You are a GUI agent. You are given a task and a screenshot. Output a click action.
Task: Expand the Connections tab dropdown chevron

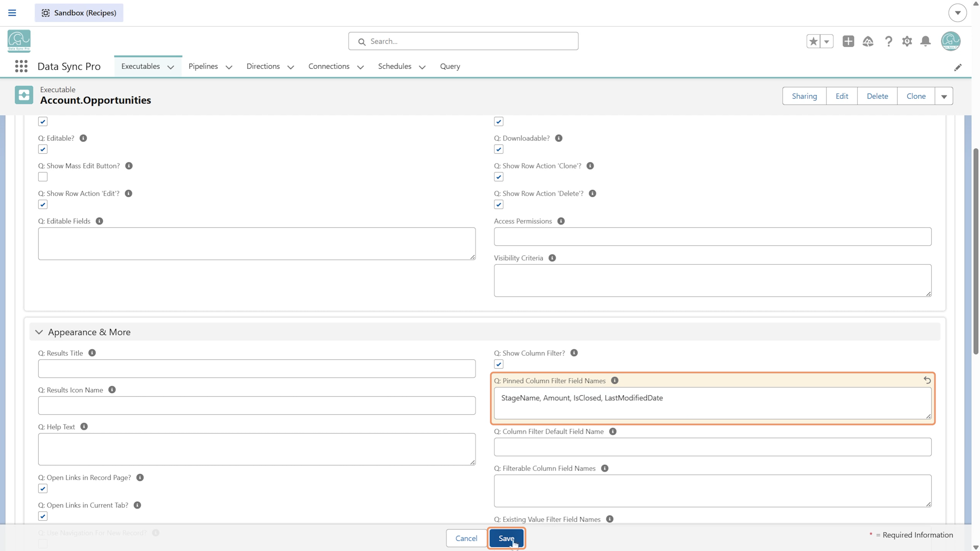pyautogui.click(x=360, y=67)
